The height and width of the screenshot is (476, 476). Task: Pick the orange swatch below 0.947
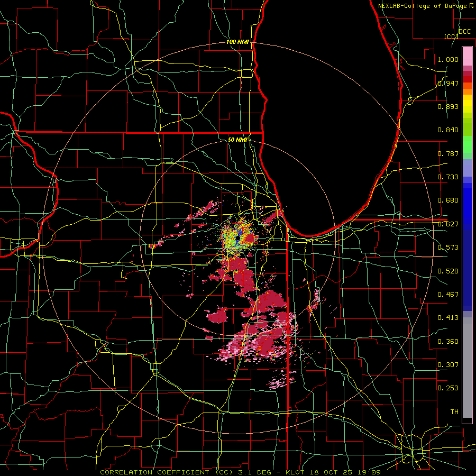[x=467, y=91]
